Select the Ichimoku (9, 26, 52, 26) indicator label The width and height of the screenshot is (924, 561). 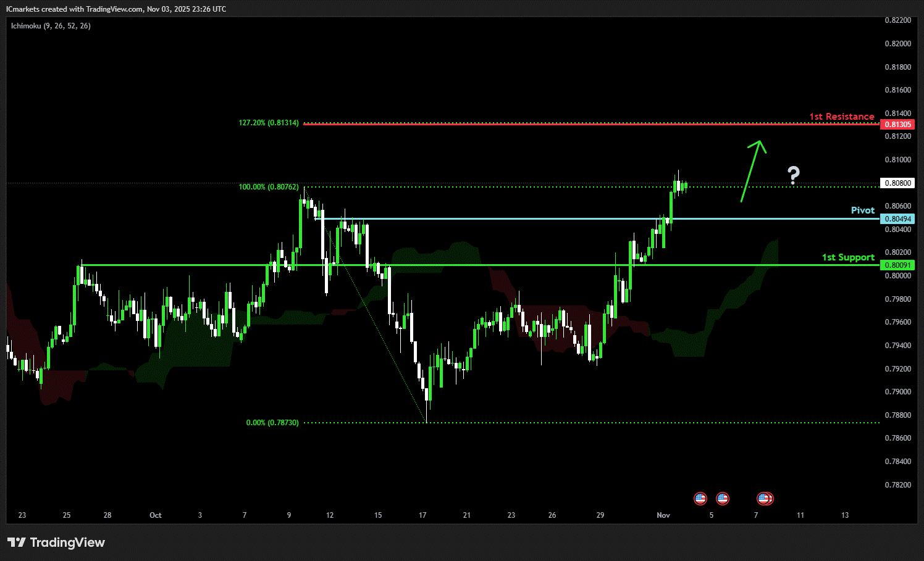51,26
